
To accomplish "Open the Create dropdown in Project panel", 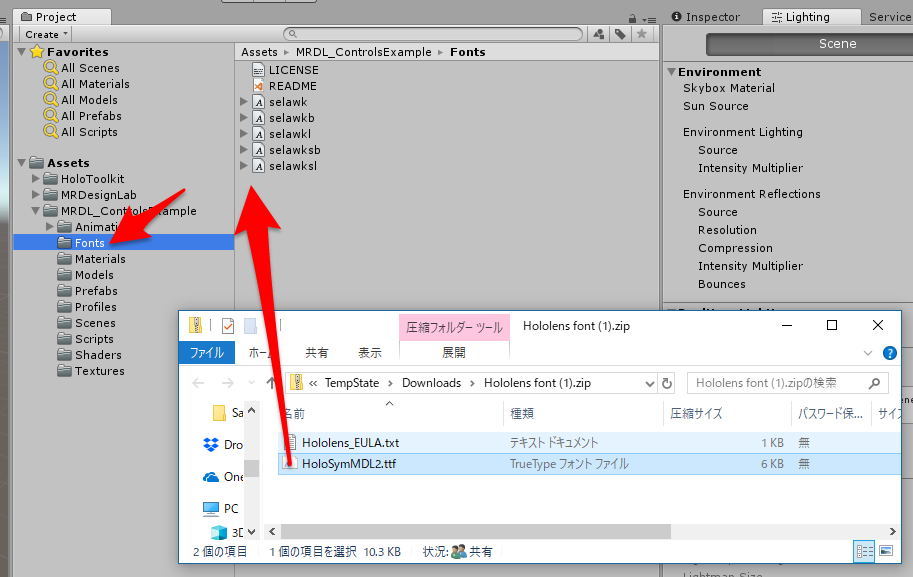I will (x=47, y=34).
